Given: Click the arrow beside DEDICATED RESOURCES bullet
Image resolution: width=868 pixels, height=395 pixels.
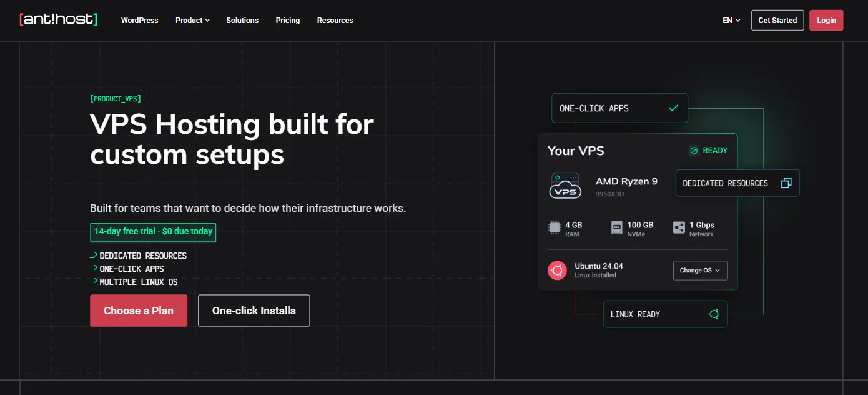Looking at the screenshot, I should [94, 256].
